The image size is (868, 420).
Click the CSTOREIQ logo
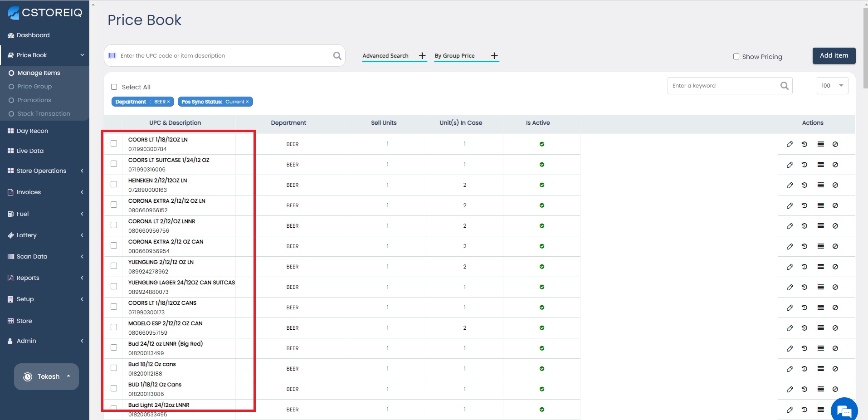tap(45, 13)
